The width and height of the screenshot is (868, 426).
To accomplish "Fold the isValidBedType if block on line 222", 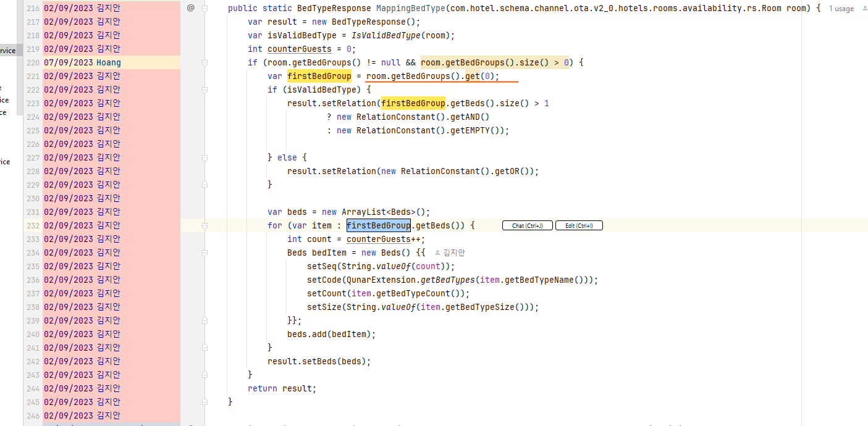I will tap(204, 90).
